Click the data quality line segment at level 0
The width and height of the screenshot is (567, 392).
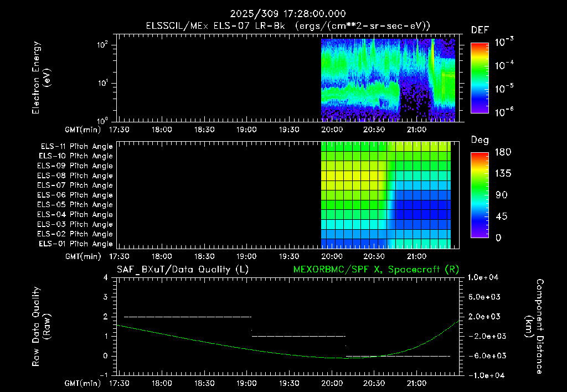coord(398,356)
